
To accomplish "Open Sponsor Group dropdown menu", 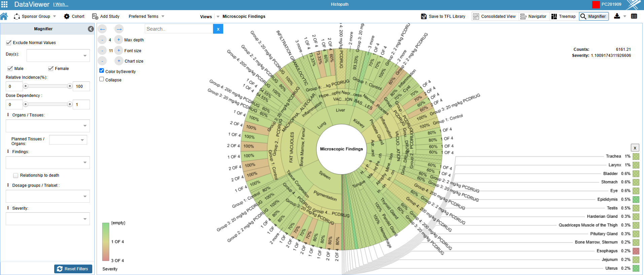I will coord(35,16).
